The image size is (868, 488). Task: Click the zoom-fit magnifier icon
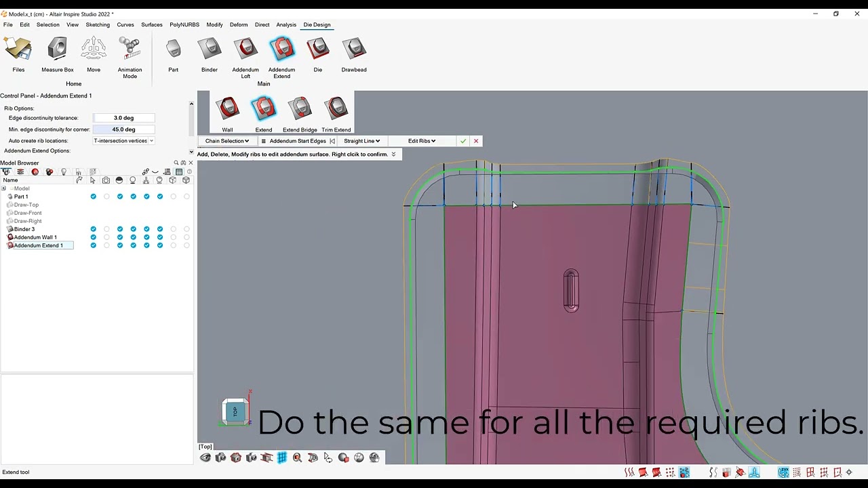pos(298,458)
